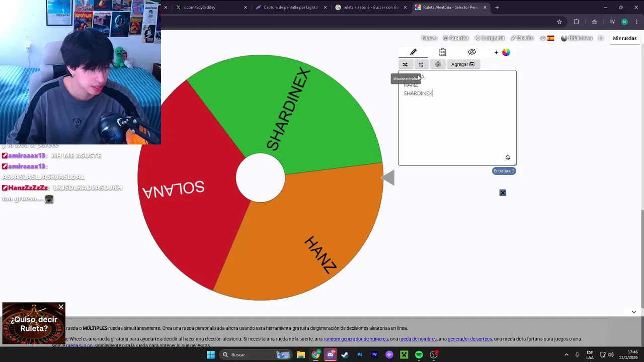Click the taskbar Buscar search box

coord(257,354)
